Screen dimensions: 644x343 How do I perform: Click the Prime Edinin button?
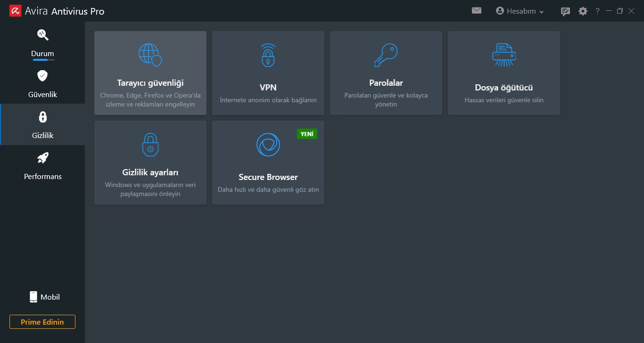pos(42,322)
